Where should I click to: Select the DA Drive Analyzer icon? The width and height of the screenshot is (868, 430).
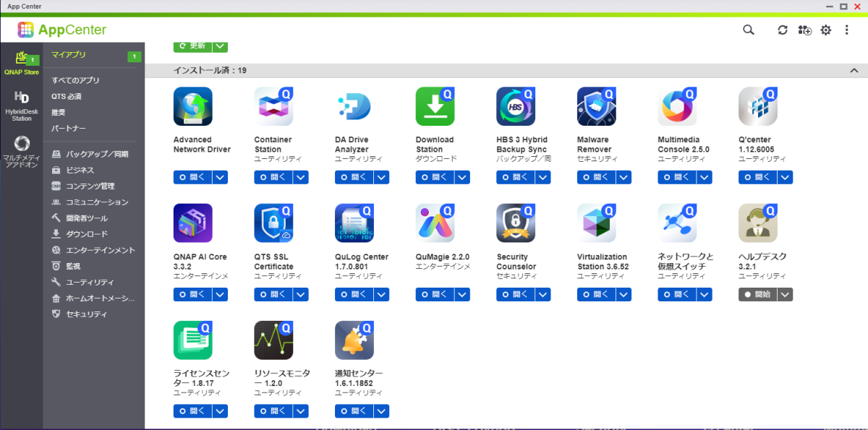point(354,107)
